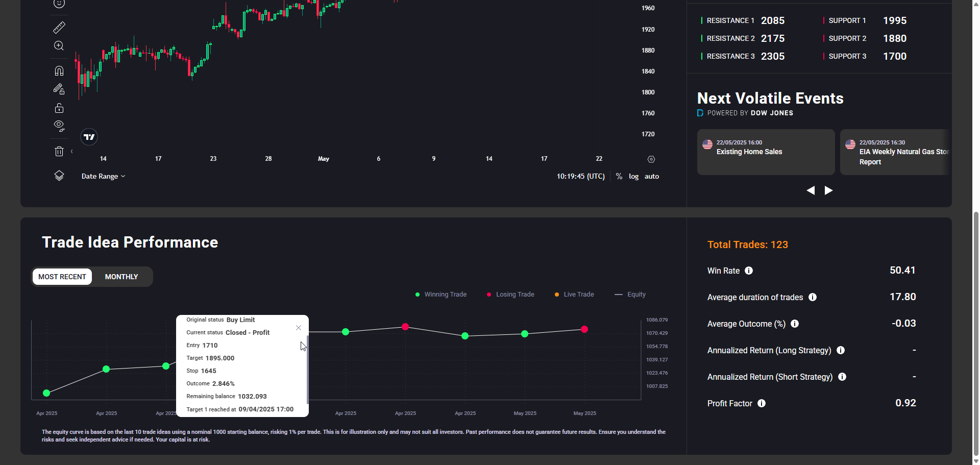Click the TradingView logo badge
This screenshot has width=980, height=465.
click(89, 137)
